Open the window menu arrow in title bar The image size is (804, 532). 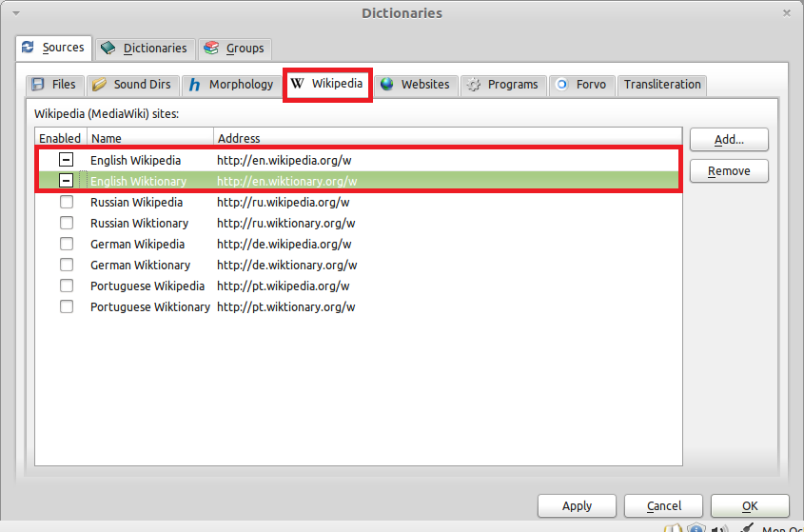(x=16, y=13)
